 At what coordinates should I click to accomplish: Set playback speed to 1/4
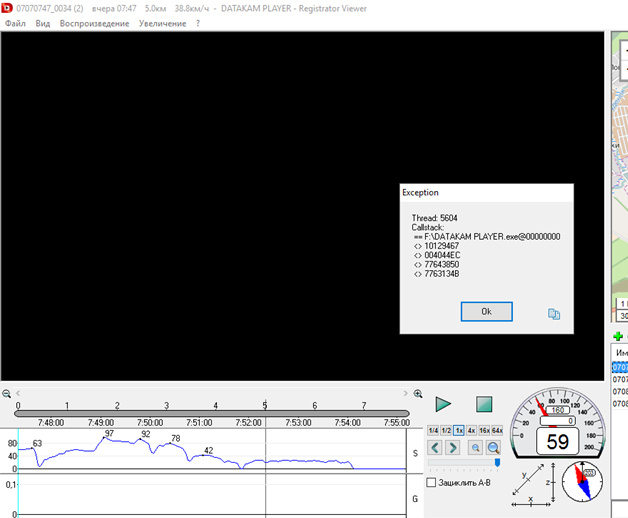432,430
